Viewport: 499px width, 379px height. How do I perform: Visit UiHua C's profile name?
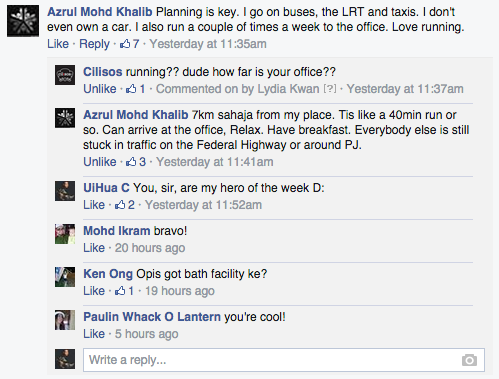tap(106, 188)
